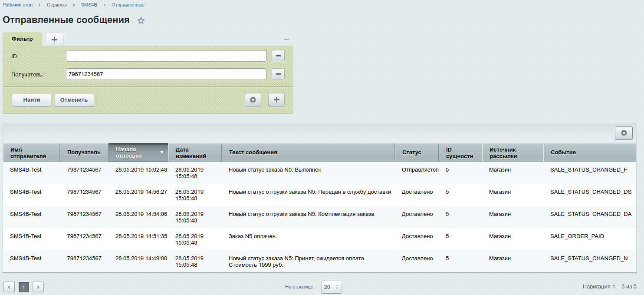This screenshot has width=644, height=295.
Task: Click the plus tab to add new filter
Action: [54, 39]
